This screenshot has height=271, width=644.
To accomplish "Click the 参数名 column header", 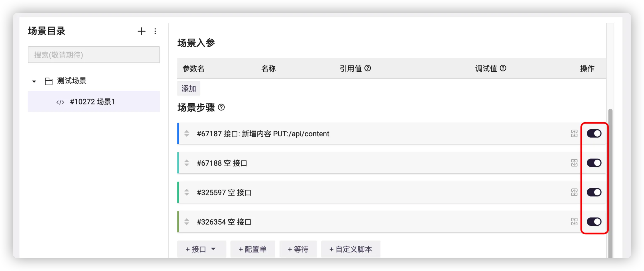I will 193,68.
